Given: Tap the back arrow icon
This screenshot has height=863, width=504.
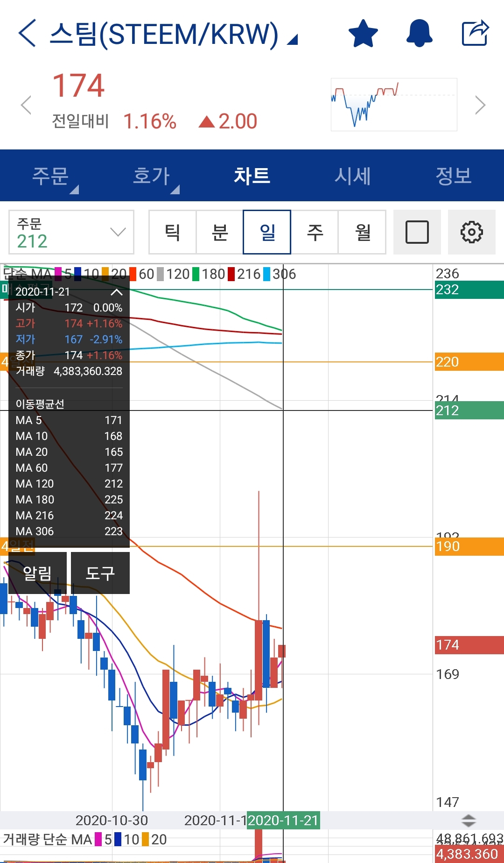Looking at the screenshot, I should click(x=27, y=33).
